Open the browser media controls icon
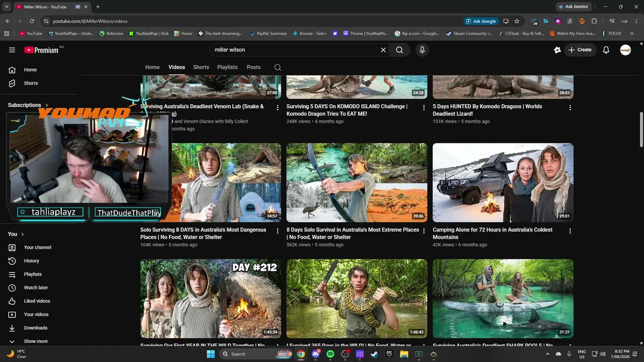The image size is (644, 362). (612, 21)
